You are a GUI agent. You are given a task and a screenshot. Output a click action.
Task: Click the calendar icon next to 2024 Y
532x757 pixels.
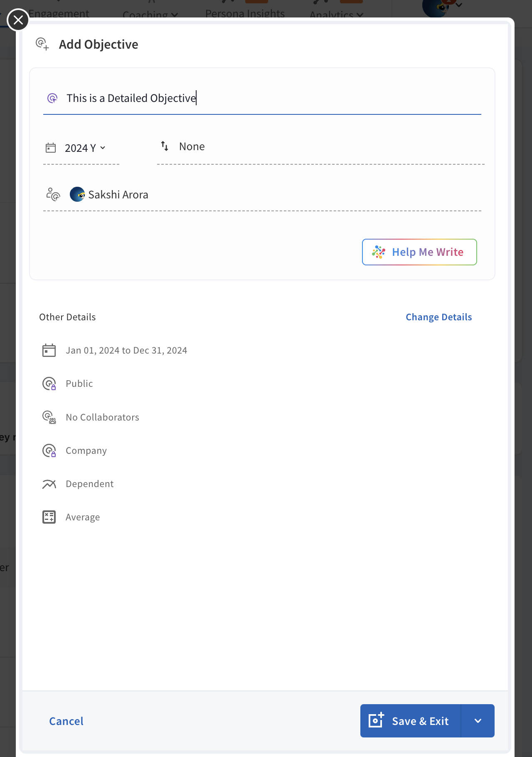pos(51,148)
